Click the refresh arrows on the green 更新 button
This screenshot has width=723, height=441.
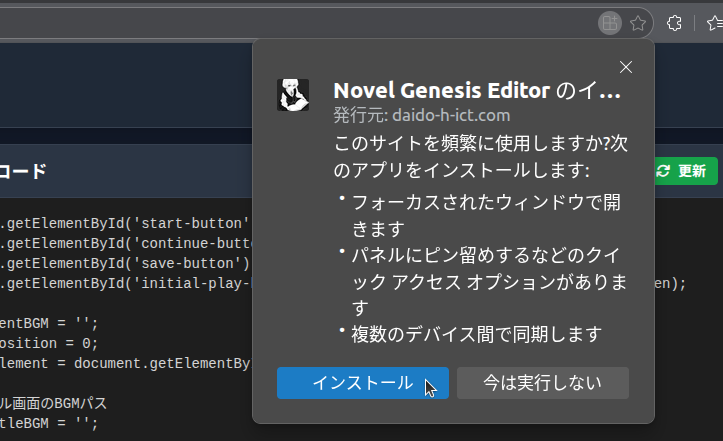click(663, 171)
